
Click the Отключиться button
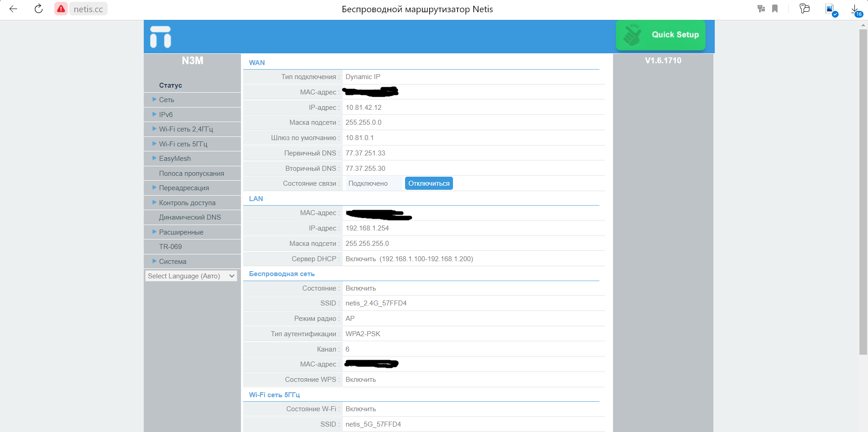[429, 183]
